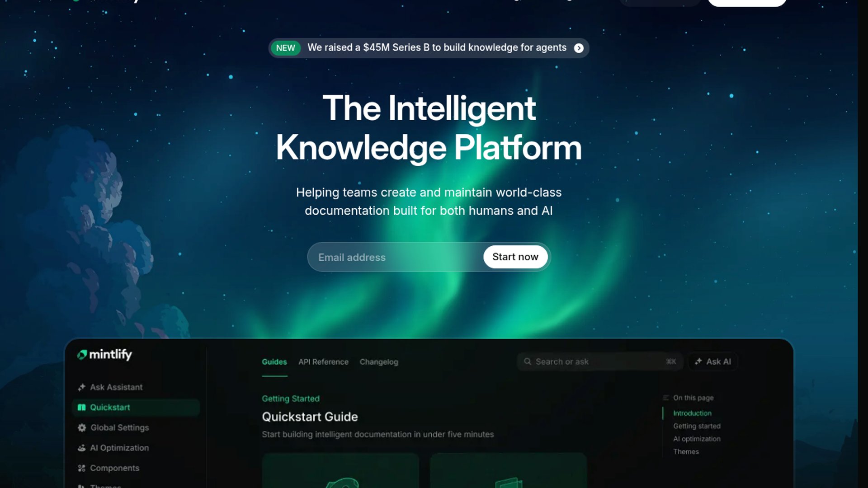Click the Ask Assistant sparkle icon

81,387
